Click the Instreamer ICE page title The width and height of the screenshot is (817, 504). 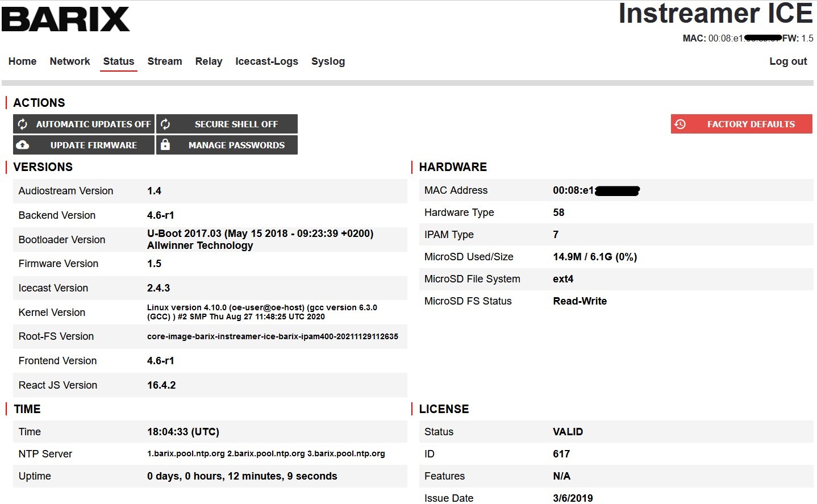click(715, 14)
